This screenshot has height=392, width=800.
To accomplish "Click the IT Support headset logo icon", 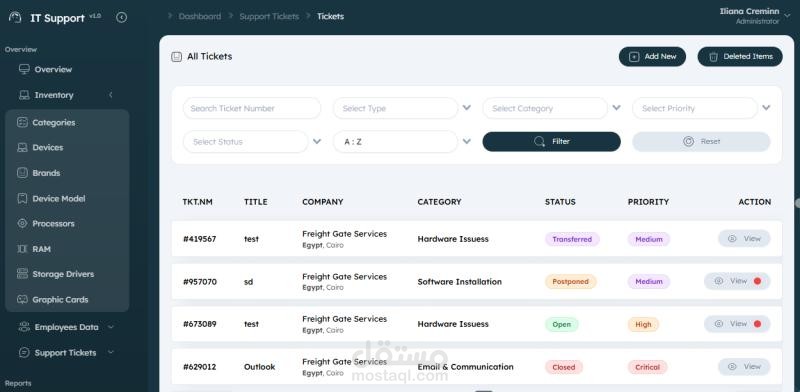I will 15,17.
